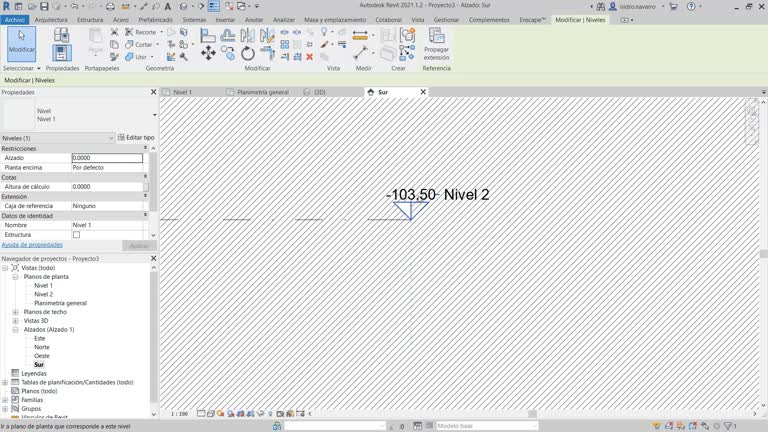Click the Alzado value field 0.0000

tap(107, 158)
